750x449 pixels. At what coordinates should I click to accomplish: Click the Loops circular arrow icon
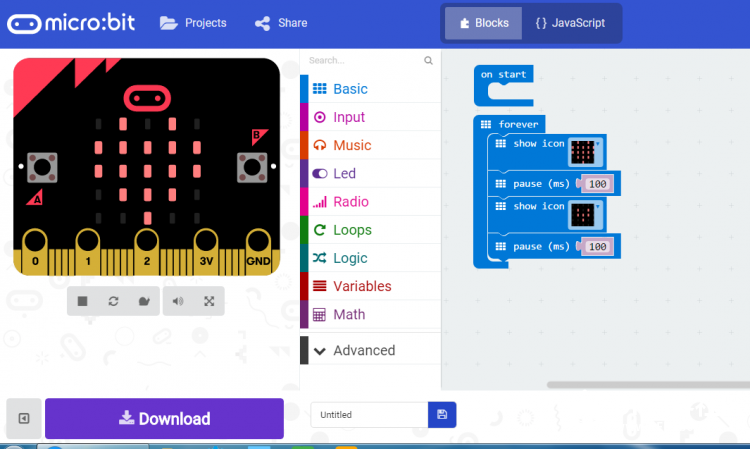[x=320, y=230]
